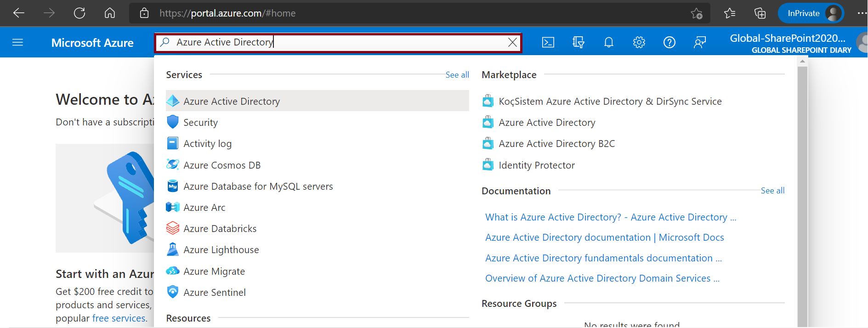
Task: Open Azure Database for MySQL servers
Action: [x=317, y=186]
